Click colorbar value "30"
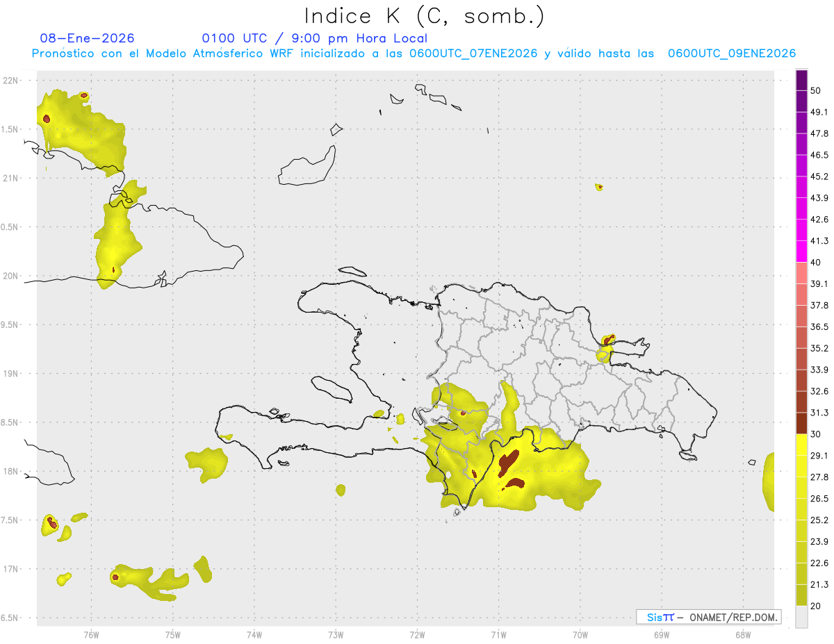 tap(816, 434)
